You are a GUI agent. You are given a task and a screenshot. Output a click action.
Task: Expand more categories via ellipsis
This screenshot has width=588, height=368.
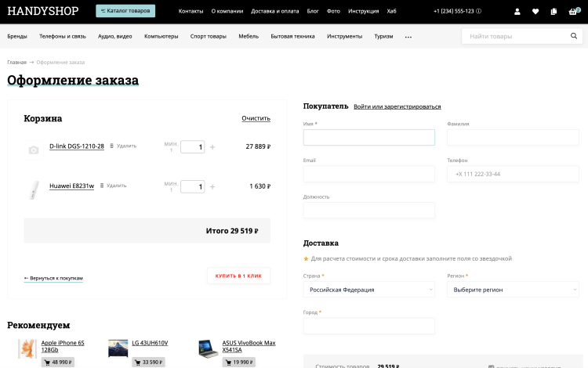[x=408, y=37]
